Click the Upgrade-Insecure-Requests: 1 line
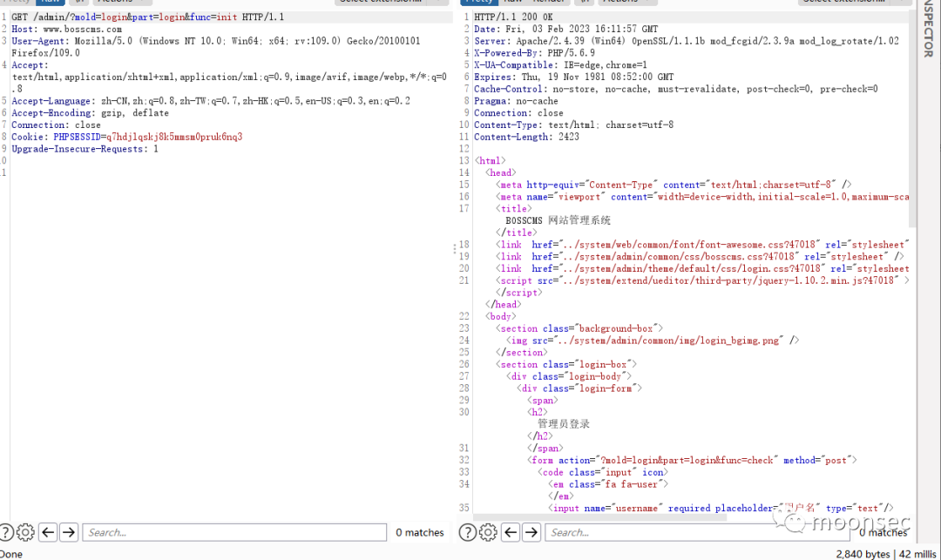The height and width of the screenshot is (560, 941). click(x=85, y=149)
